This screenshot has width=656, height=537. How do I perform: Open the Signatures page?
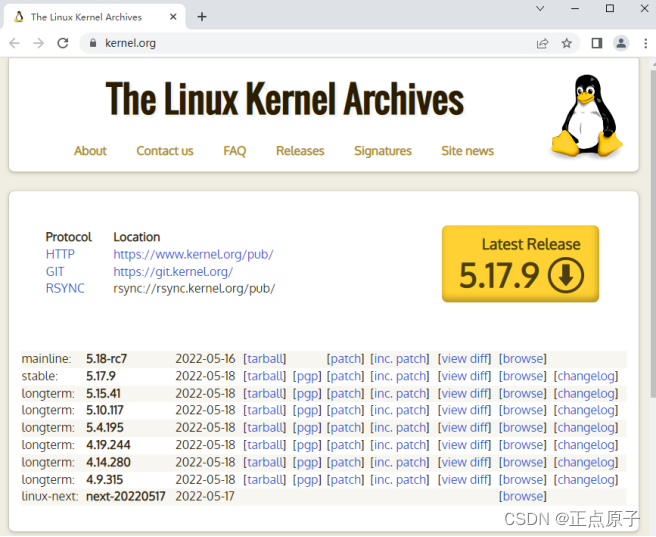pos(383,151)
